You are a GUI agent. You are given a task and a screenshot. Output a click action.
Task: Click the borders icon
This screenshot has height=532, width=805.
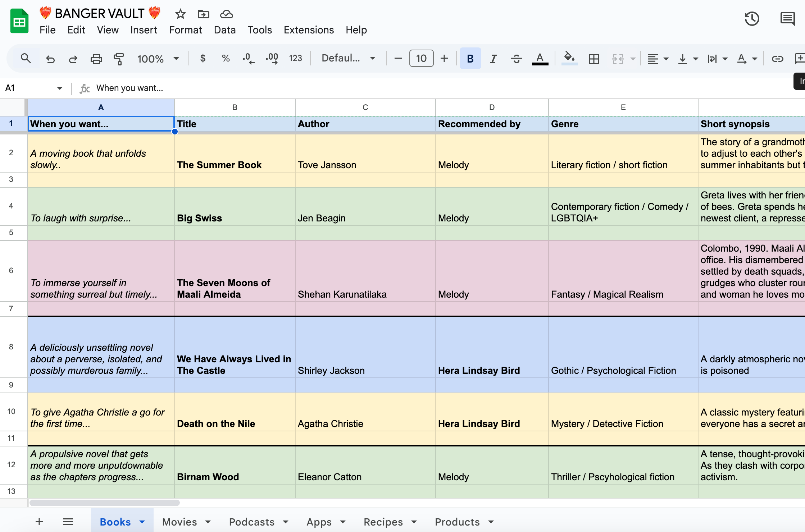[x=593, y=59]
